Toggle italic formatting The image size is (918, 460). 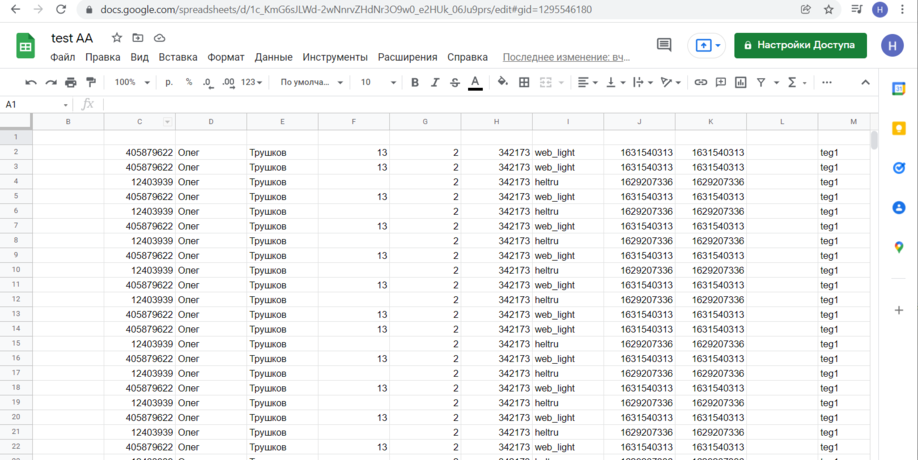coord(434,83)
